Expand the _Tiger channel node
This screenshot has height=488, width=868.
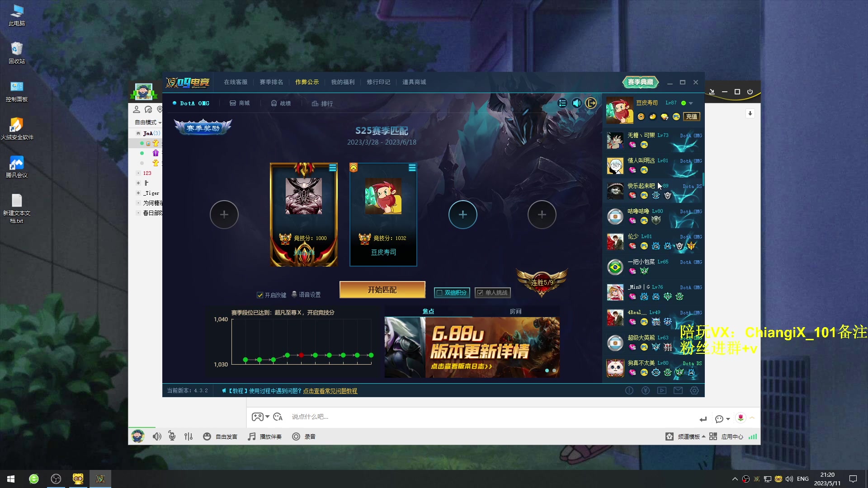pyautogui.click(x=138, y=193)
